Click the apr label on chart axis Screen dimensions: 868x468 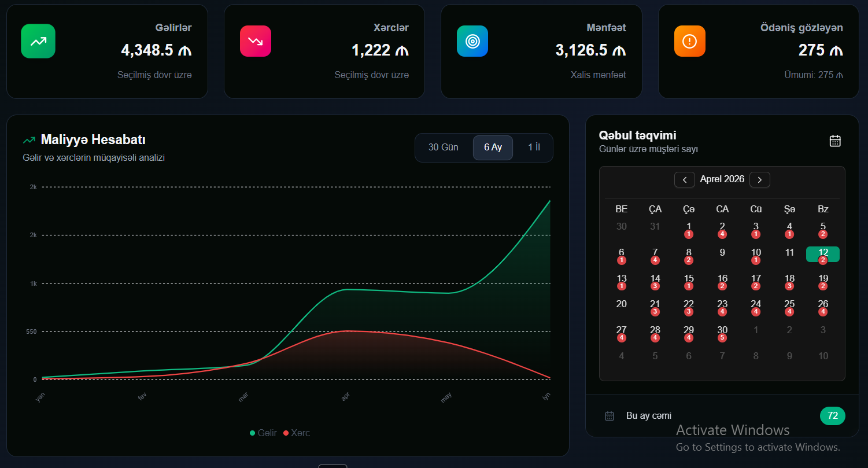click(x=345, y=397)
